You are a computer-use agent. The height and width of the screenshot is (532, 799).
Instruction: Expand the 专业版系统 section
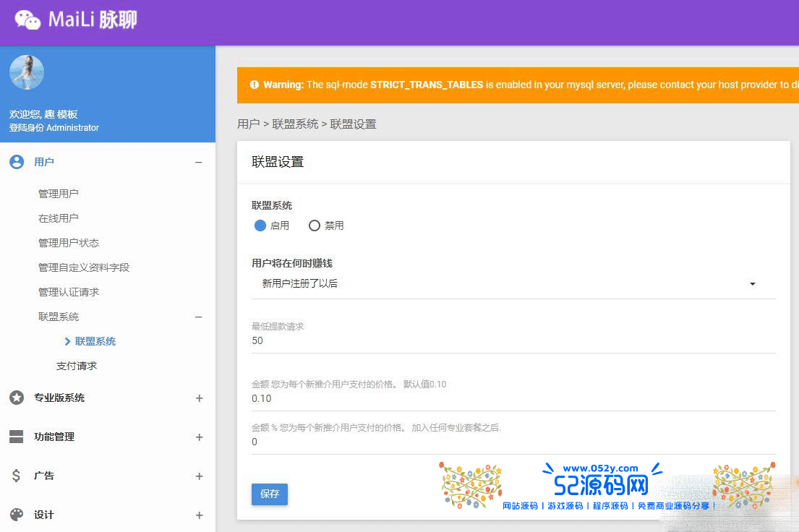pyautogui.click(x=199, y=398)
